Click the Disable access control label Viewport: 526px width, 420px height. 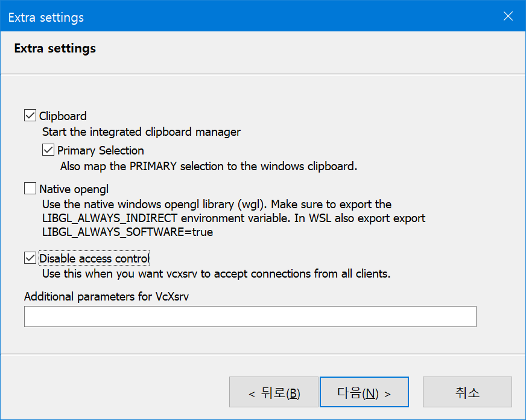tap(94, 258)
